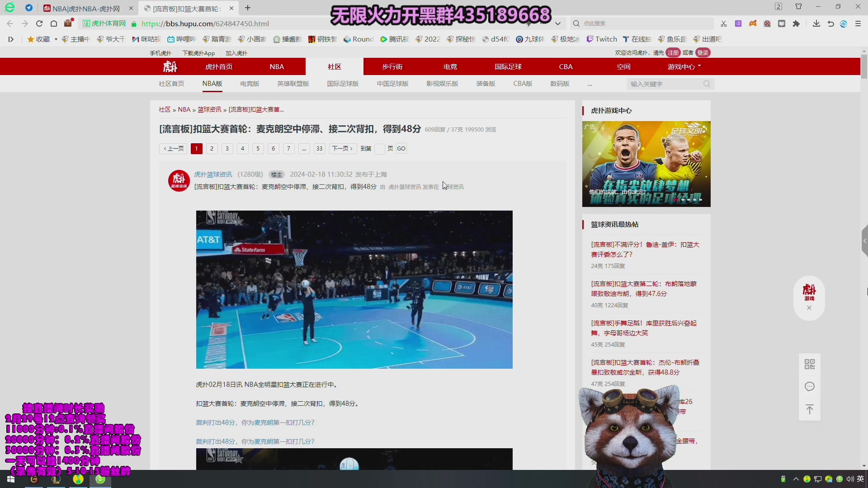
Task: Open the 腾讯视 bookmark
Action: pos(394,39)
